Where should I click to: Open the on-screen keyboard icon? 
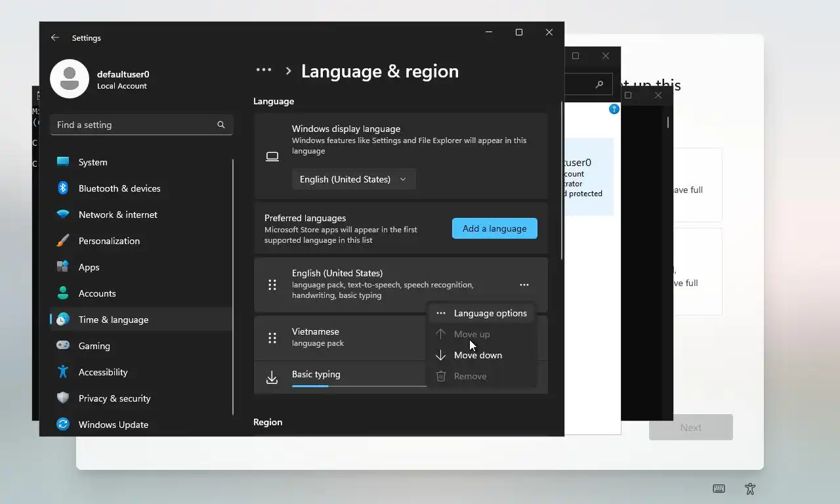click(719, 489)
